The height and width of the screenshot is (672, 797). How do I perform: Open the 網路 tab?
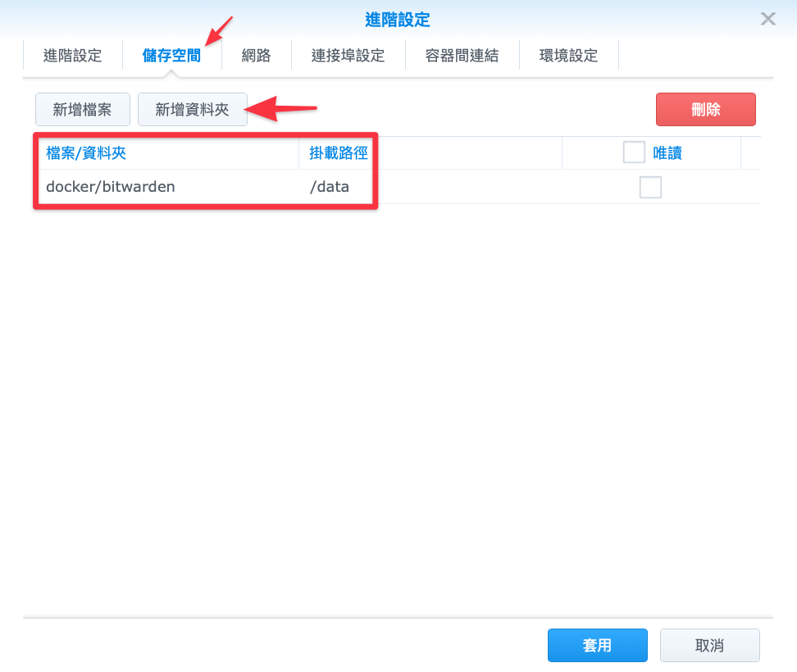tap(256, 56)
